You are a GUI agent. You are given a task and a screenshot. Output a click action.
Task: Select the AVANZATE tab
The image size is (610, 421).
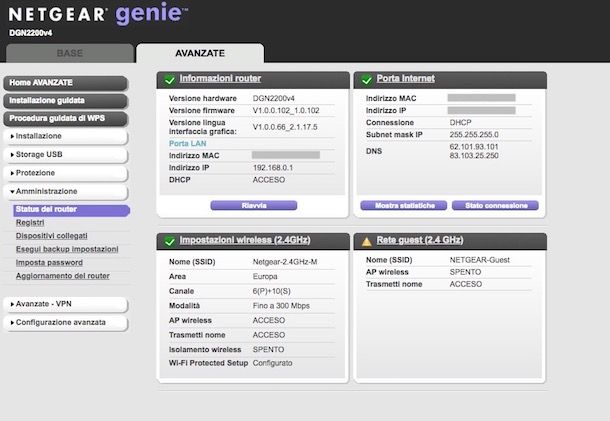click(x=200, y=53)
